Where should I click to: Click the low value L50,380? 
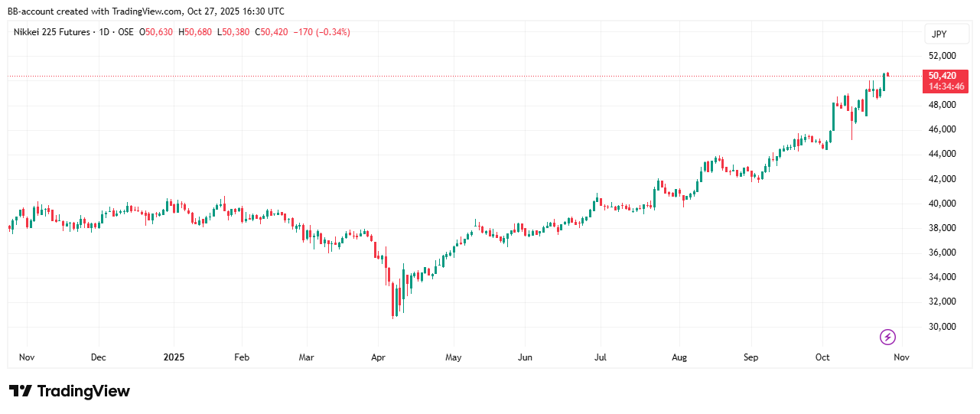click(233, 32)
